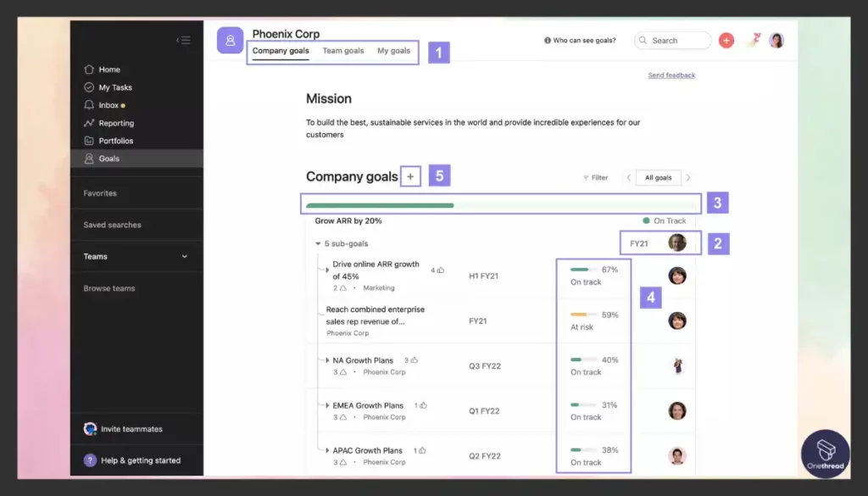
Task: Click the red plus quick-add button
Action: (x=726, y=41)
